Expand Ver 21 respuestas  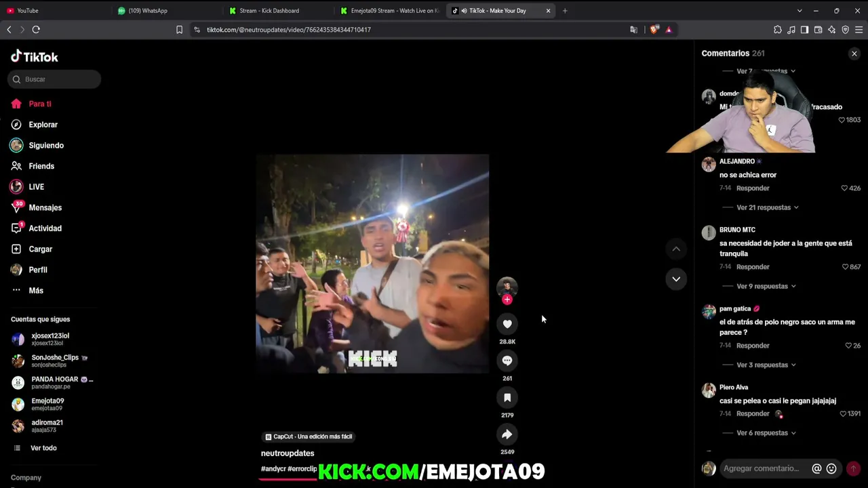tap(768, 207)
